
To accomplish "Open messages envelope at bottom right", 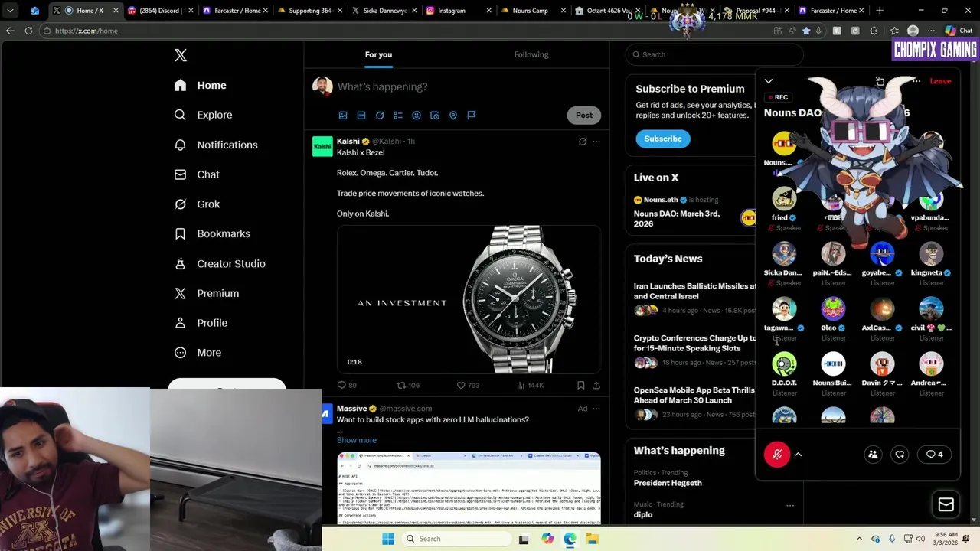I will [946, 504].
